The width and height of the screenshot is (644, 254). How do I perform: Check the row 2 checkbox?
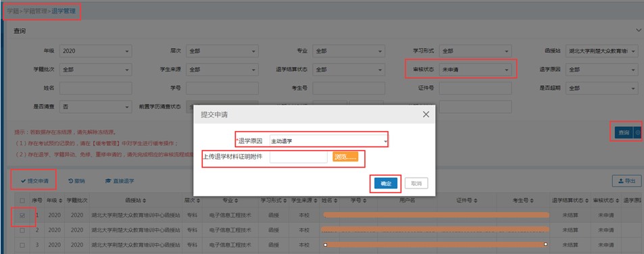pyautogui.click(x=22, y=230)
